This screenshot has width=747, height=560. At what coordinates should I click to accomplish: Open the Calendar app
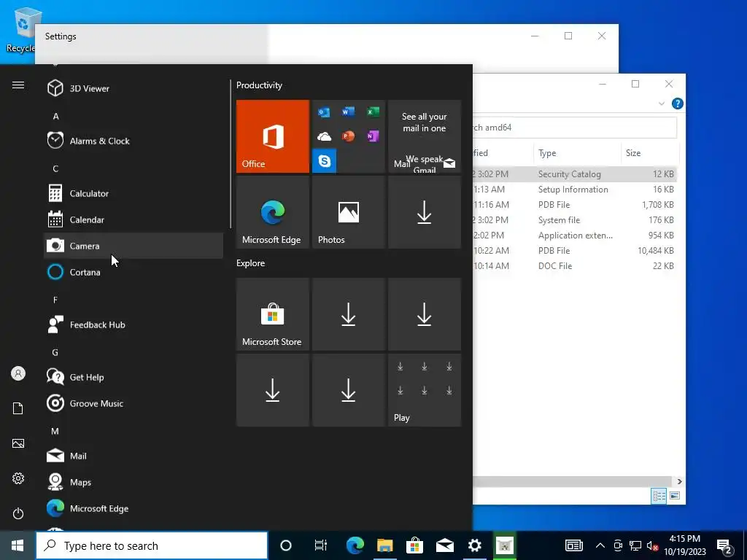click(133, 219)
